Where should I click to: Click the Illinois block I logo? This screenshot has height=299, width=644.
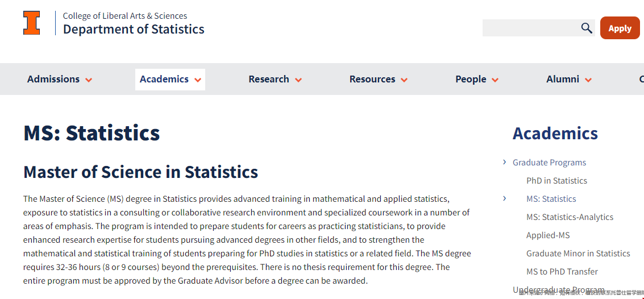click(32, 23)
